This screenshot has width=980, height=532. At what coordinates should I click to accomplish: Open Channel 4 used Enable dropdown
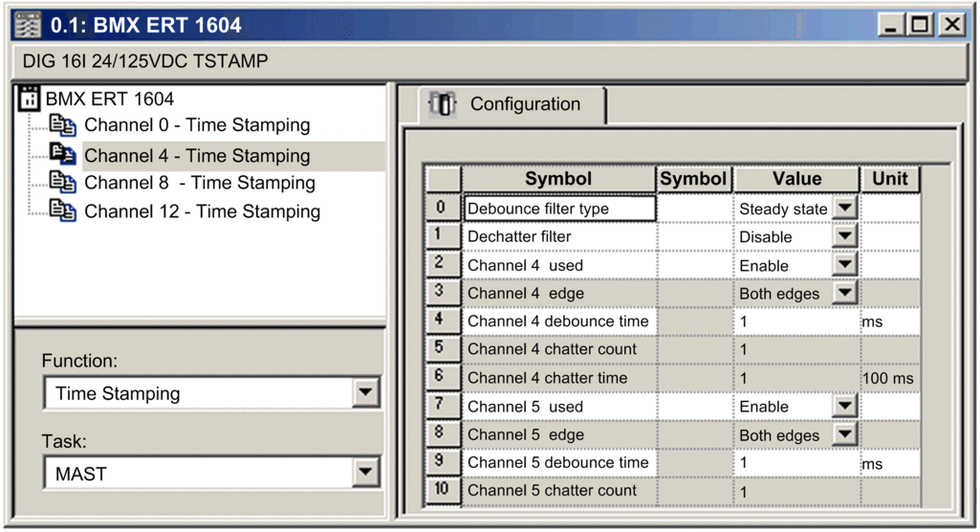coord(845,264)
